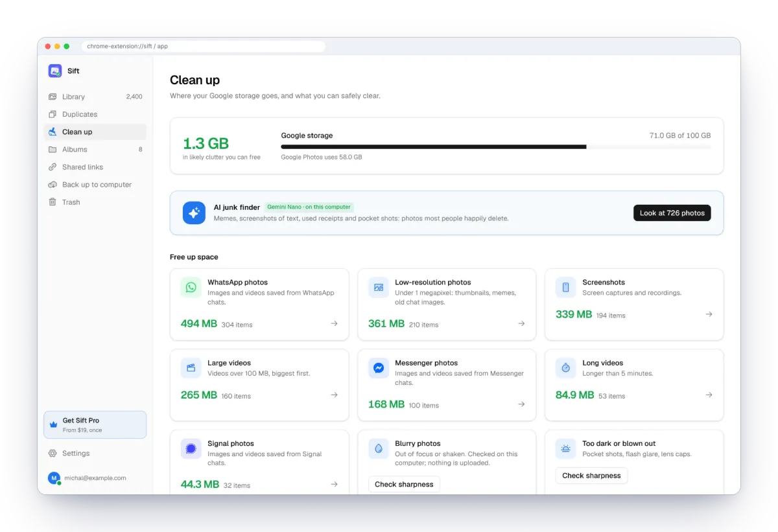The height and width of the screenshot is (532, 778).
Task: Click the Settings gear icon
Action: 53,454
